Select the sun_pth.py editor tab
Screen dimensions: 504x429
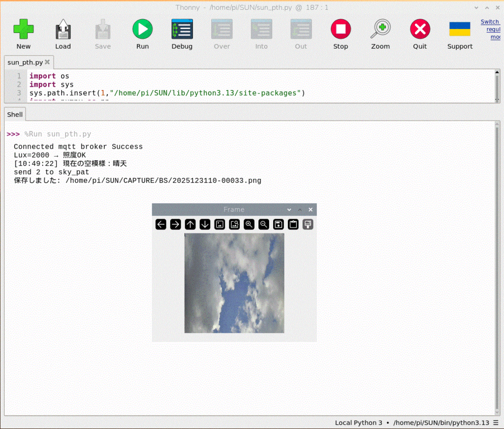25,63
